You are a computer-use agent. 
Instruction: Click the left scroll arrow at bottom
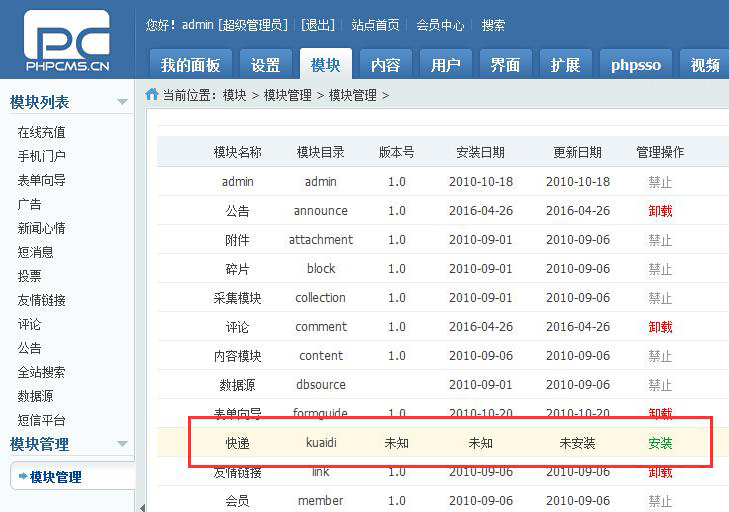click(x=141, y=507)
